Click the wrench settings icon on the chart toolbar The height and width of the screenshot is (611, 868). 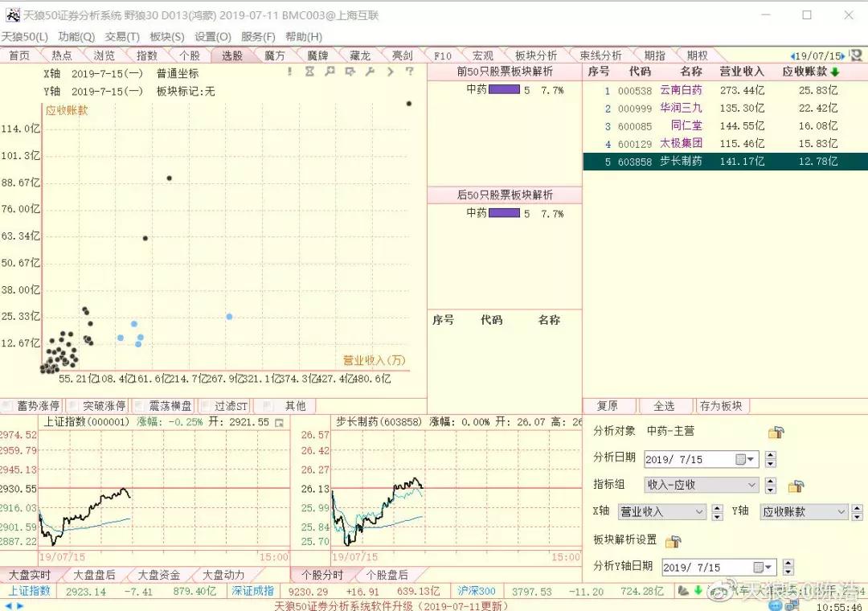tap(371, 72)
